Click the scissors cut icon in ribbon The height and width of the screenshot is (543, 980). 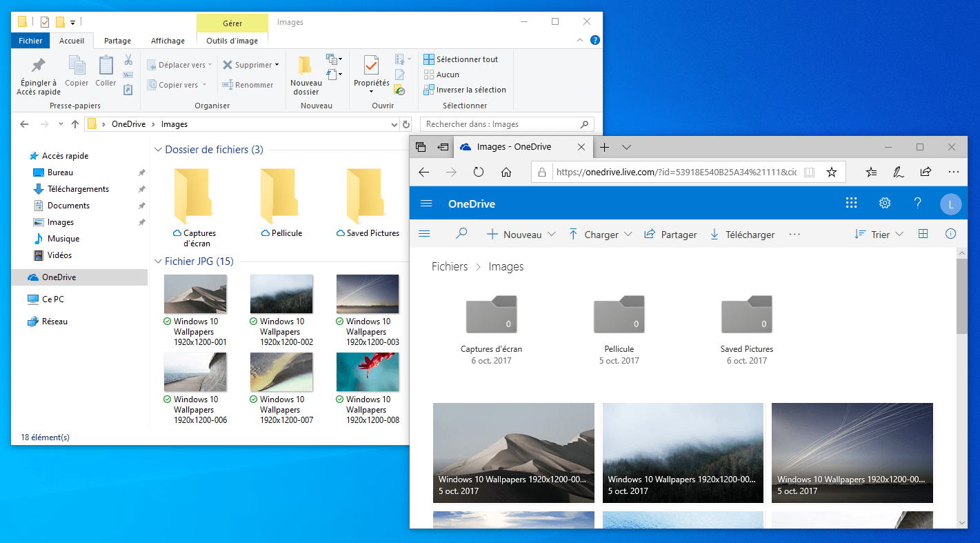point(128,60)
